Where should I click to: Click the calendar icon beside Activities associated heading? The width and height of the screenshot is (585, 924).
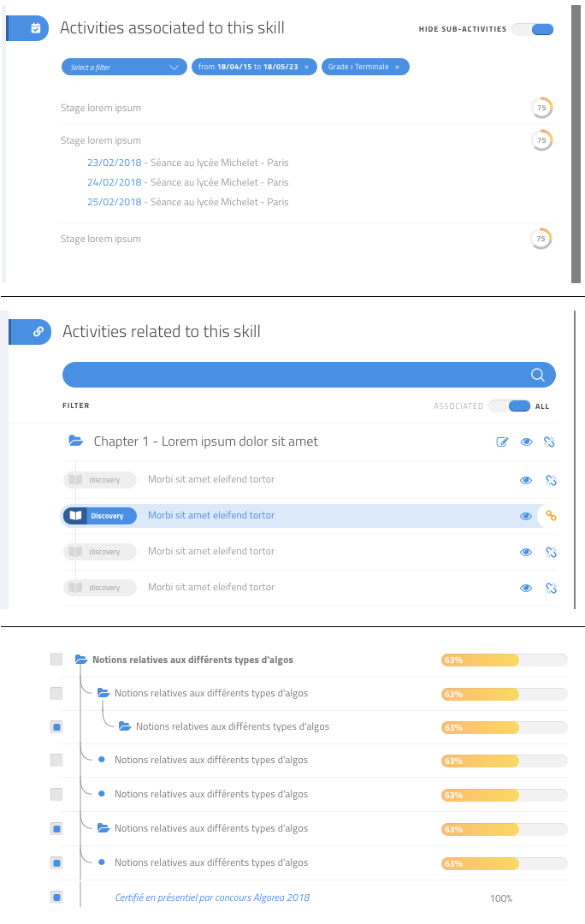tap(35, 28)
